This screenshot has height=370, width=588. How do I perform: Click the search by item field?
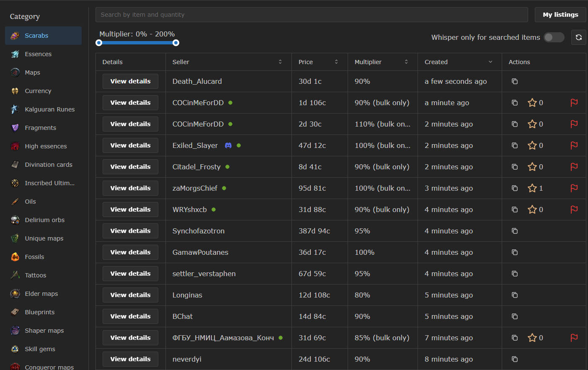(311, 15)
